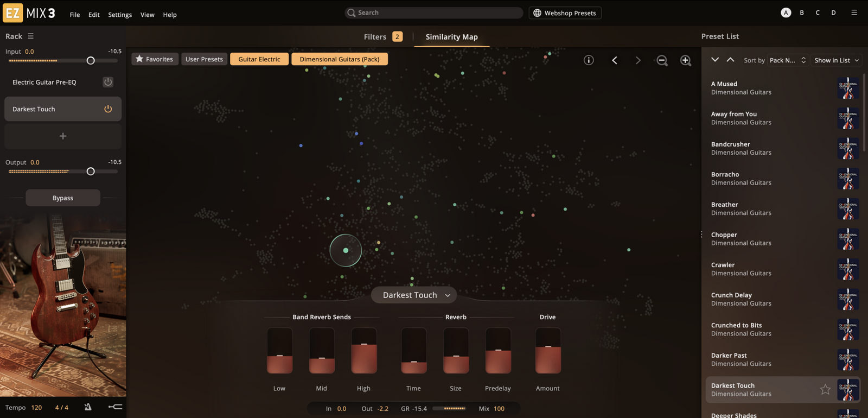
Task: Add a new rack module slot
Action: (x=63, y=136)
